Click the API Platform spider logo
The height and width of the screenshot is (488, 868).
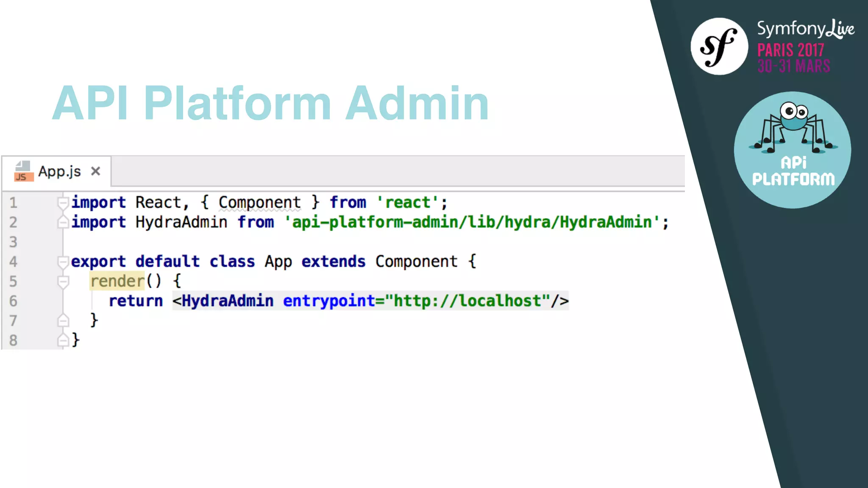click(793, 150)
